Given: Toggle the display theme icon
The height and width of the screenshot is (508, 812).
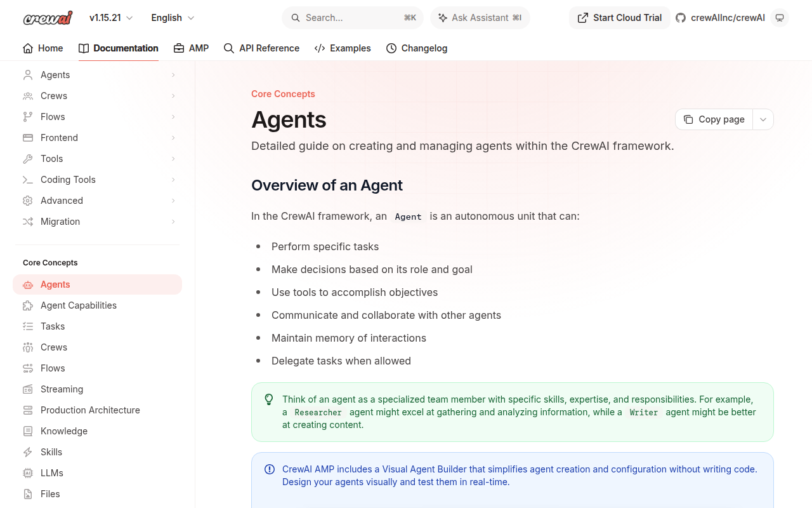Looking at the screenshot, I should tap(780, 18).
